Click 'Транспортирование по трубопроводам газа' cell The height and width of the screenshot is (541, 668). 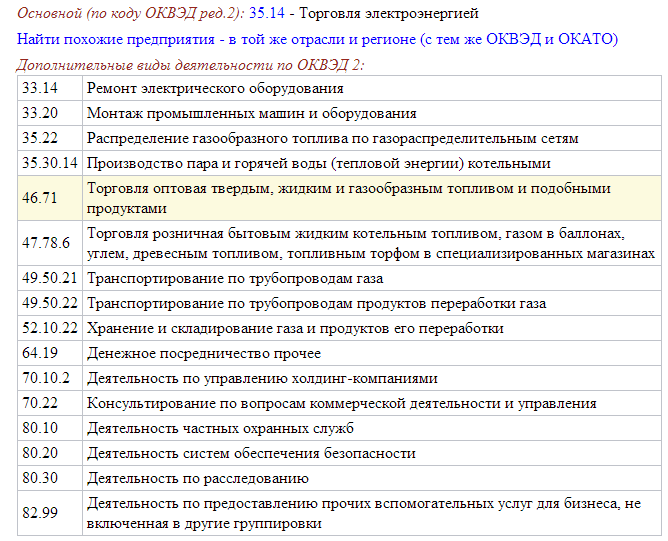[371, 278]
